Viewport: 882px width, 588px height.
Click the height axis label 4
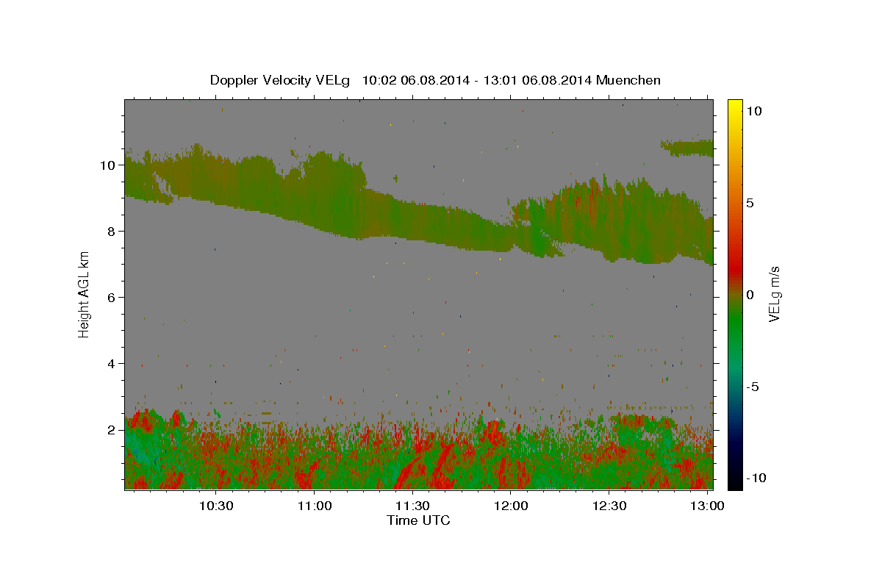coord(112,364)
